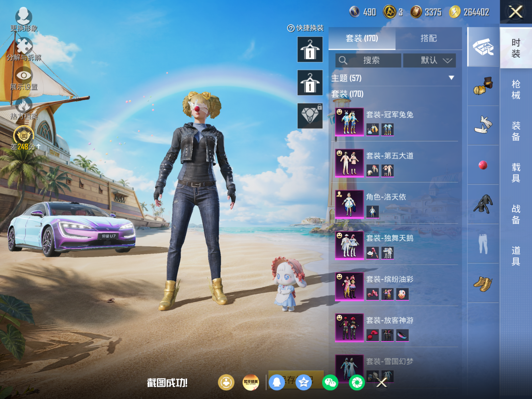532x399 pixels.
Task: Open the 道具 side tab
Action: point(516,256)
